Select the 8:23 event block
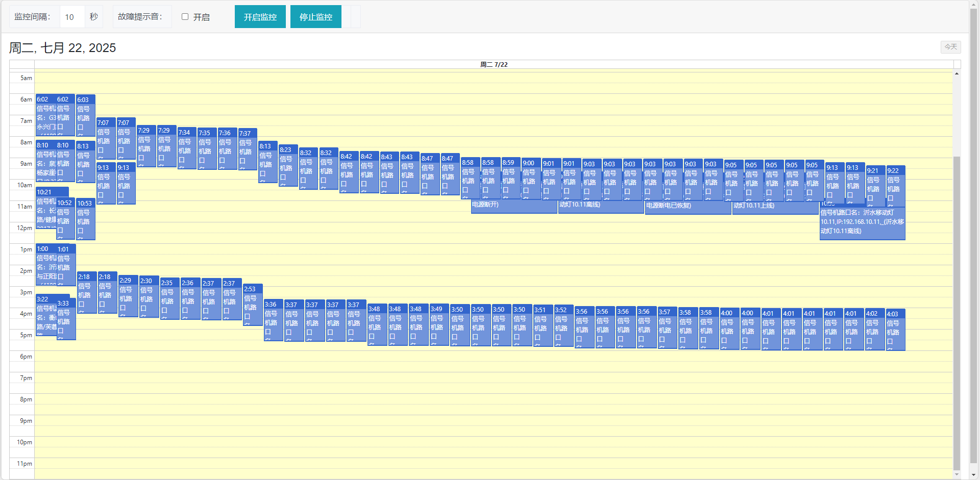The width and height of the screenshot is (980, 480). (288, 166)
